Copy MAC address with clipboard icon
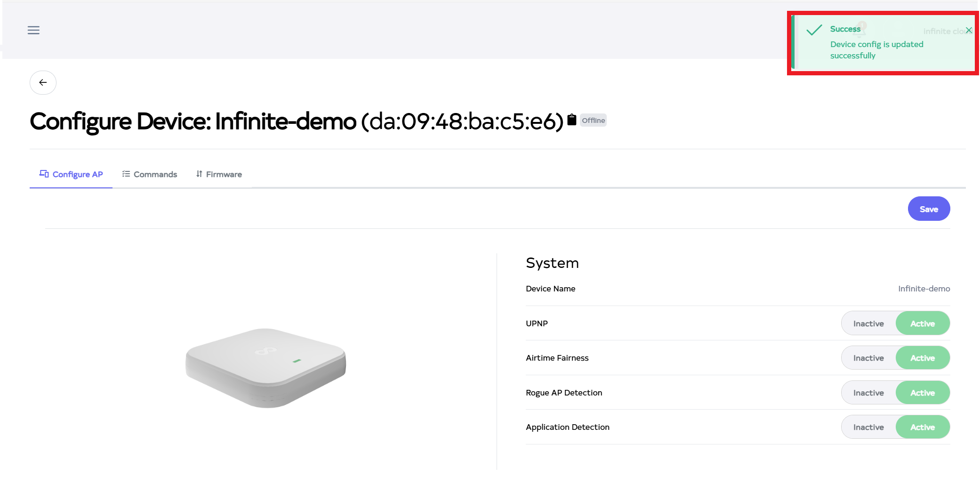 pos(572,120)
